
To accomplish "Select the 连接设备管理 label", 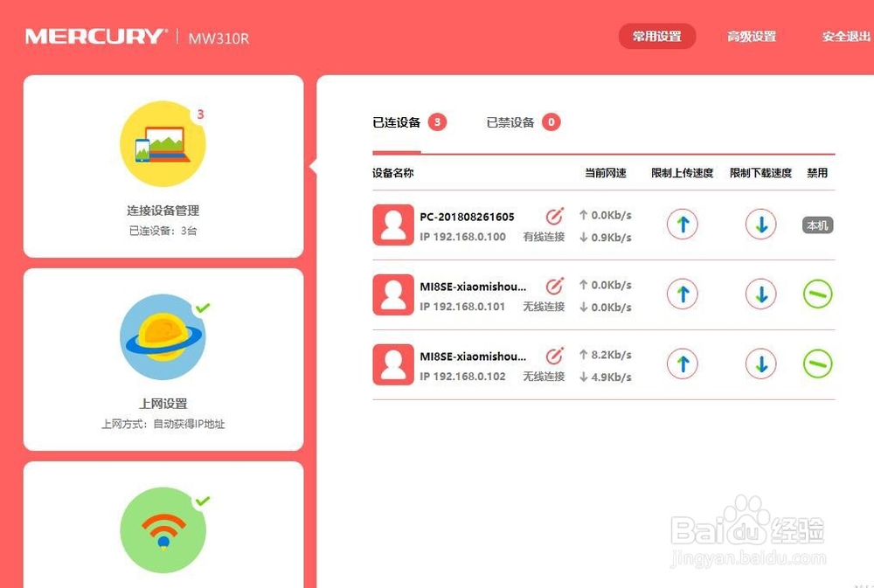I will 163,210.
